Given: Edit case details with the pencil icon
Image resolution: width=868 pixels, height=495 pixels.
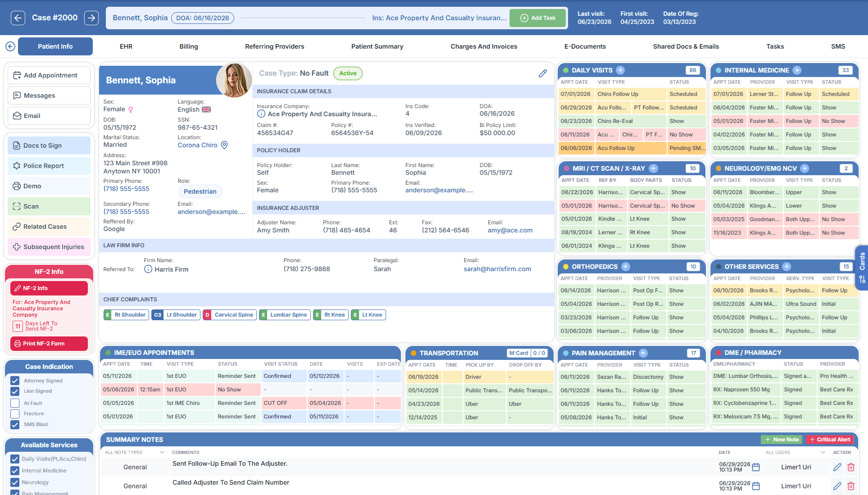Looking at the screenshot, I should [543, 73].
